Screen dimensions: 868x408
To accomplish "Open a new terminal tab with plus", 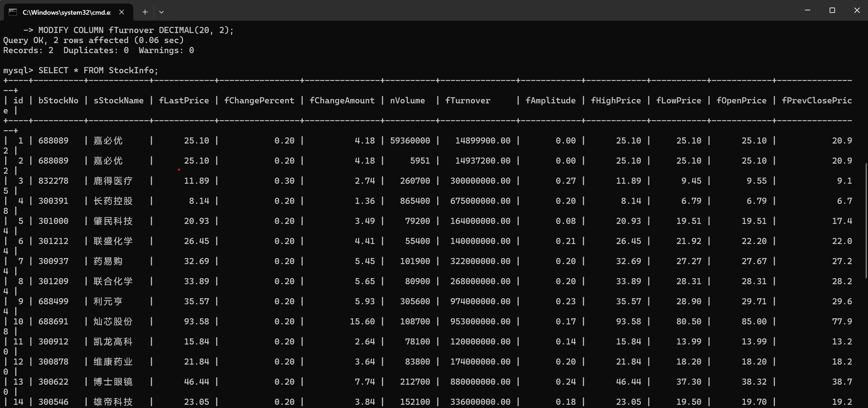I will [x=145, y=12].
